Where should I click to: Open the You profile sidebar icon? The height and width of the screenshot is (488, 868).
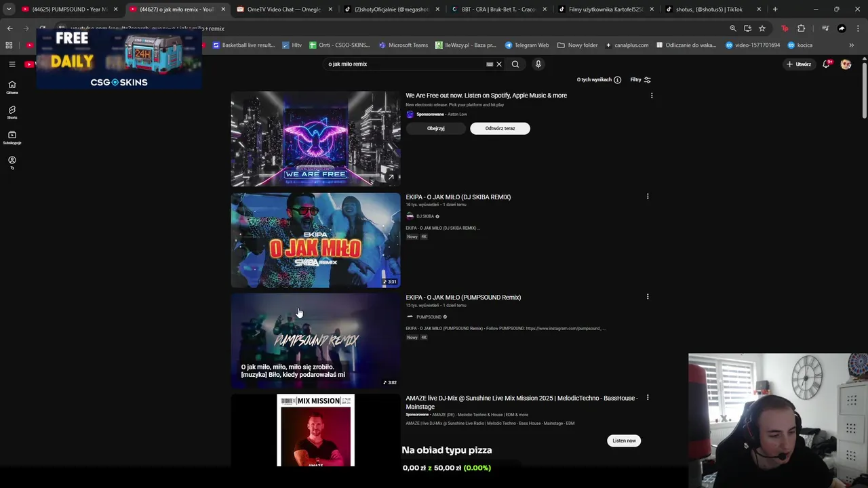point(12,162)
